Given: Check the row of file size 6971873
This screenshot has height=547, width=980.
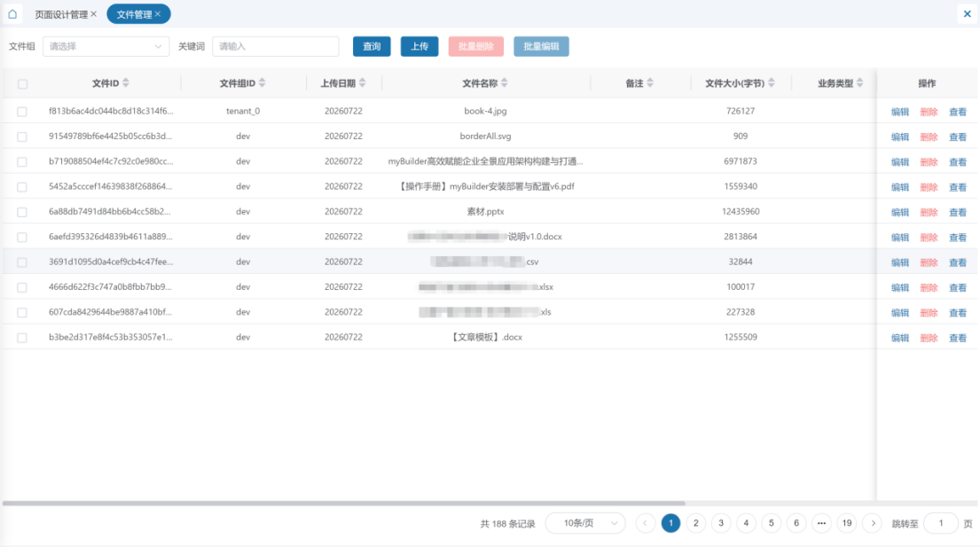Looking at the screenshot, I should click(x=22, y=161).
